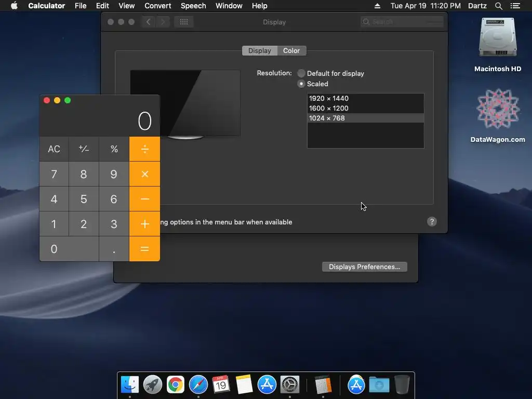Click the AC clear key
The height and width of the screenshot is (399, 532).
54,149
